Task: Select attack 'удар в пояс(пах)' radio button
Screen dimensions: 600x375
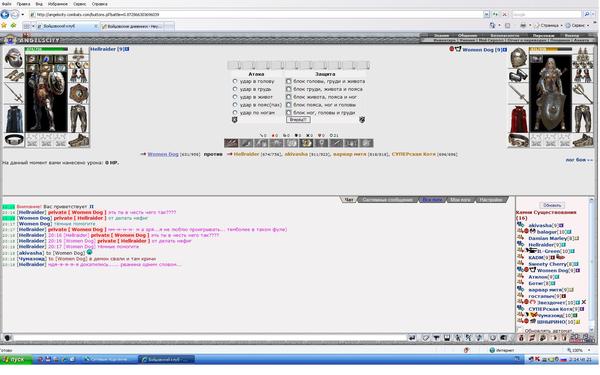Action: tap(235, 104)
